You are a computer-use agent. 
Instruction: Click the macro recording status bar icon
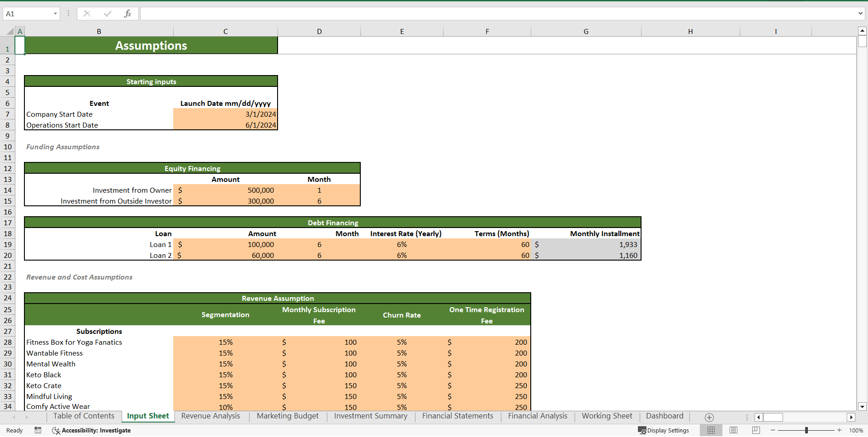tap(38, 430)
